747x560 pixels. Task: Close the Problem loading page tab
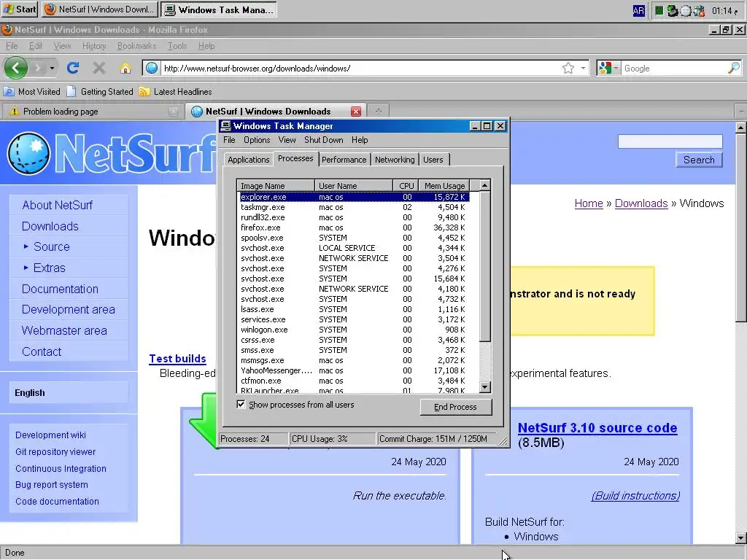(174, 112)
